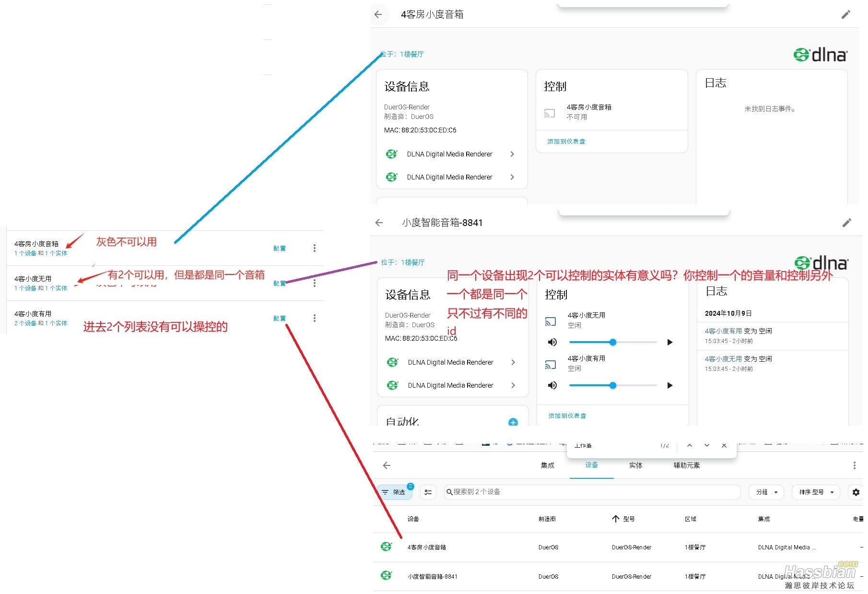Open 小度智能音箱-8841 row in devices table

coord(618,576)
